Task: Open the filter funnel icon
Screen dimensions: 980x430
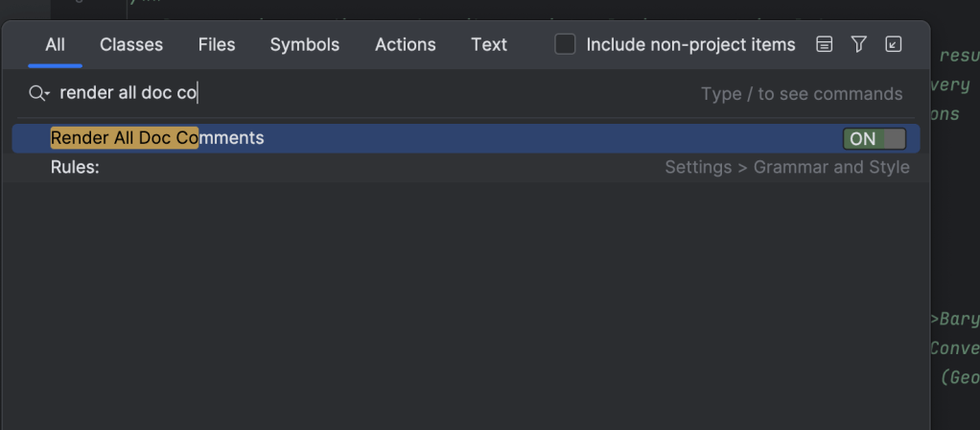Action: pyautogui.click(x=859, y=44)
